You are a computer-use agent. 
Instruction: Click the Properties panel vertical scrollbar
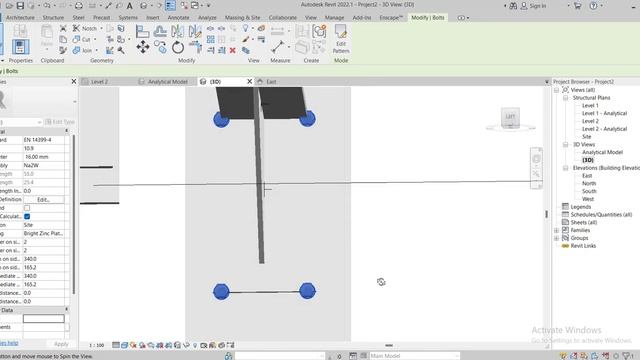[74, 214]
